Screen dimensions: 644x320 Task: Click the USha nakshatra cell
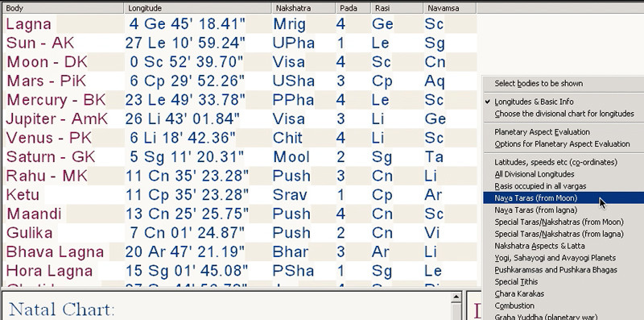(x=294, y=81)
